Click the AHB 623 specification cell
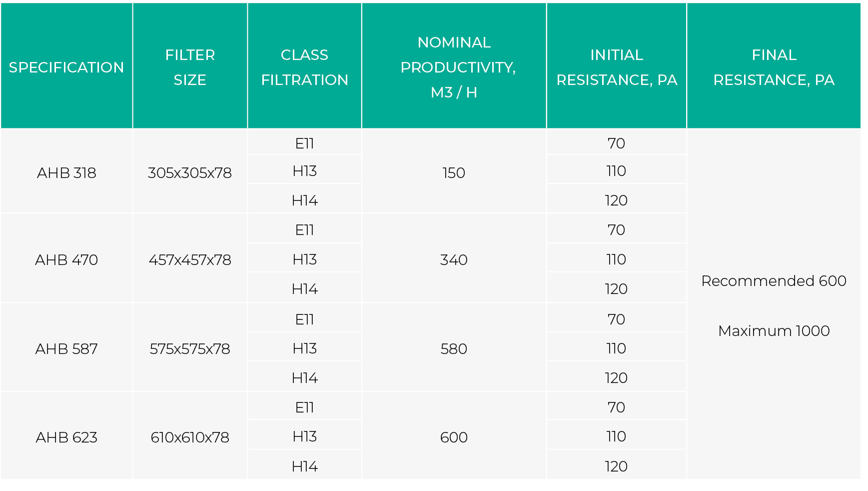868x491 pixels. 66,437
